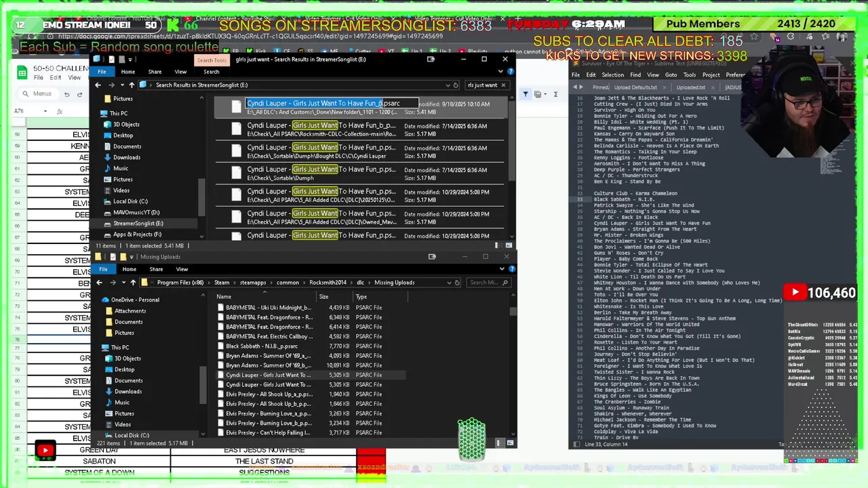The height and width of the screenshot is (488, 868).
Task: Refresh the Search Results address bar
Action: coord(456,85)
